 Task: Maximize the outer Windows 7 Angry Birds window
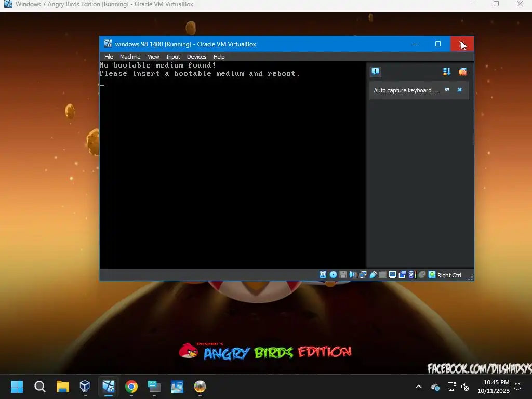496,4
